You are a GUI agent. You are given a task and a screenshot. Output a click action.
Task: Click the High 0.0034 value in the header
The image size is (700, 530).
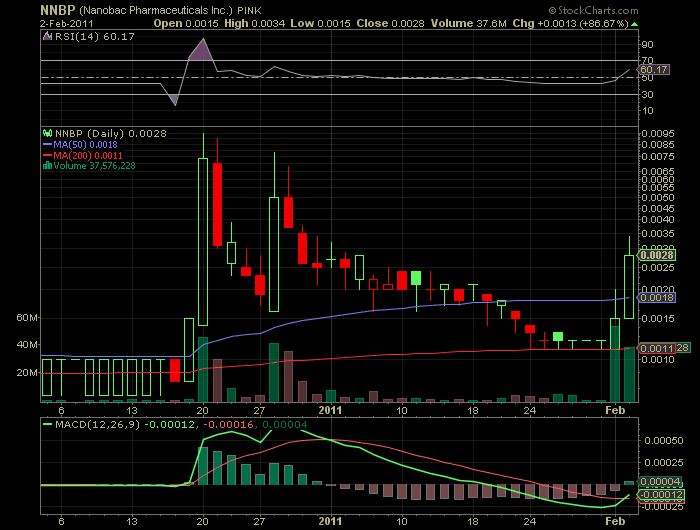254,24
